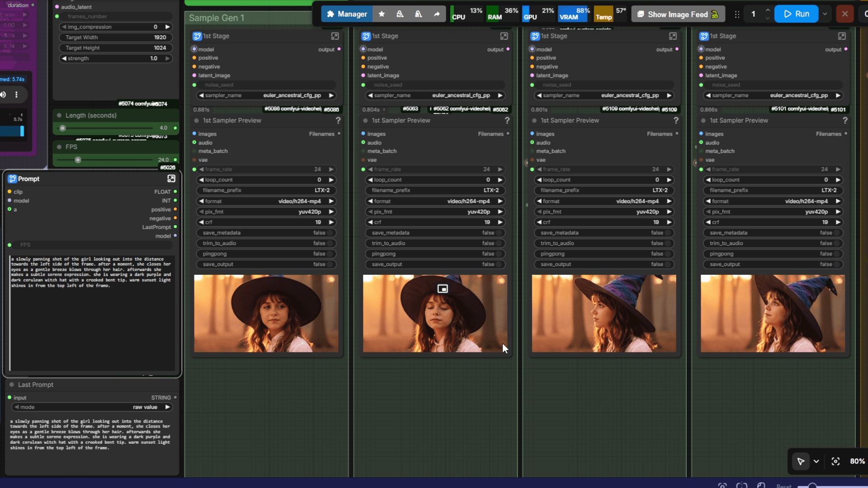Adjust the Length (seconds) slider handle

(62, 128)
